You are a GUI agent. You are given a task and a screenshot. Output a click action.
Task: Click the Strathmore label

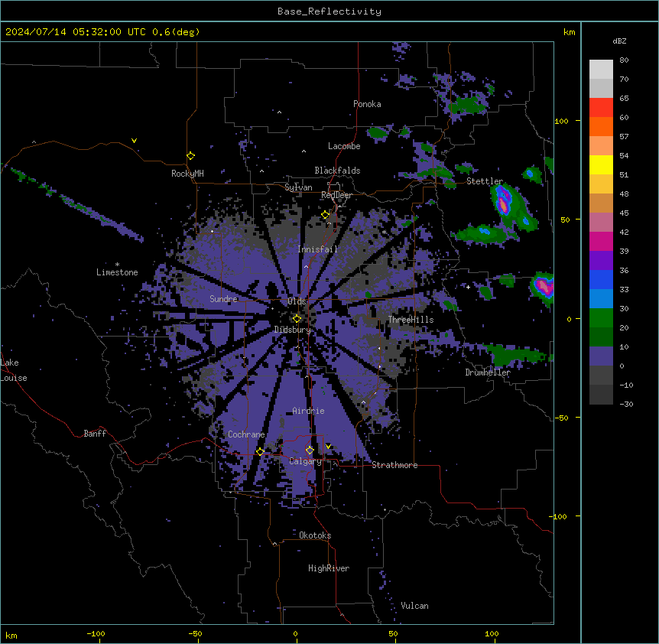[394, 465]
